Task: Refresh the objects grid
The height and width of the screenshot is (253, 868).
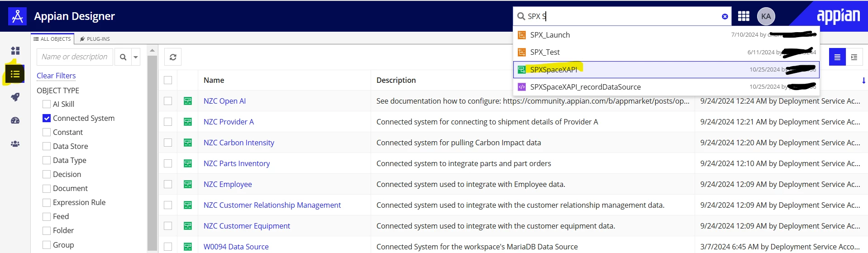Action: pyautogui.click(x=173, y=57)
